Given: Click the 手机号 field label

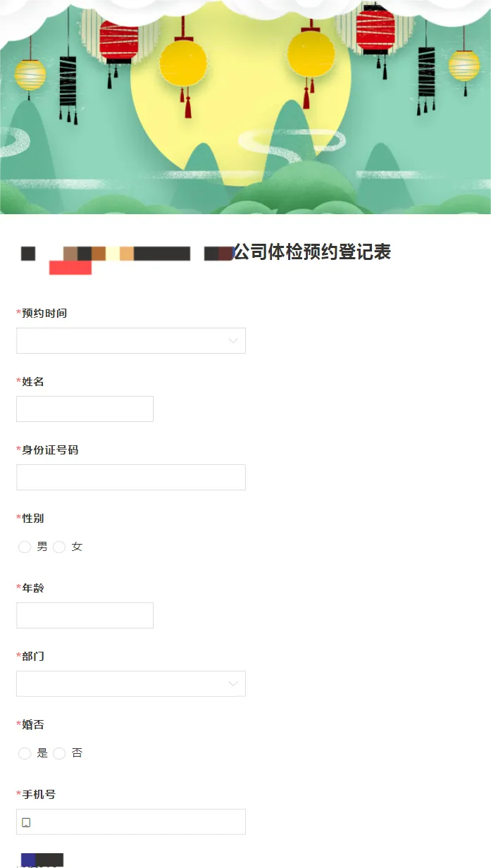Looking at the screenshot, I should [39, 795].
